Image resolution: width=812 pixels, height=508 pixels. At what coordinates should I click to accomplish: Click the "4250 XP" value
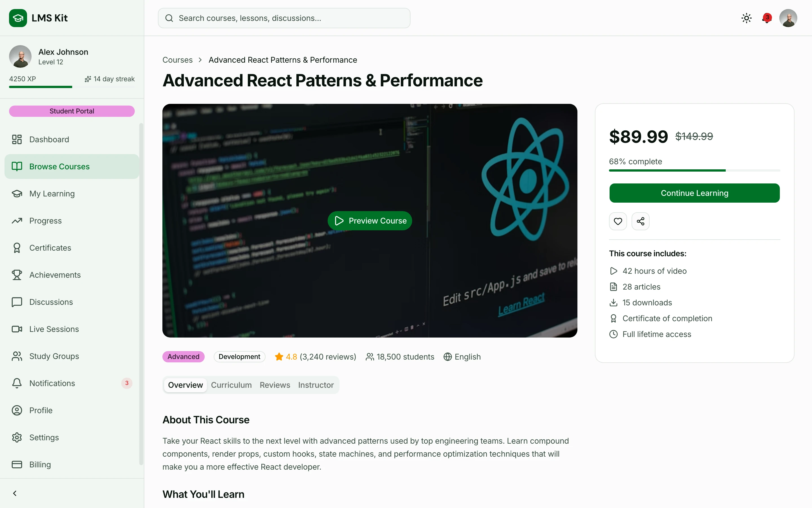pyautogui.click(x=23, y=79)
